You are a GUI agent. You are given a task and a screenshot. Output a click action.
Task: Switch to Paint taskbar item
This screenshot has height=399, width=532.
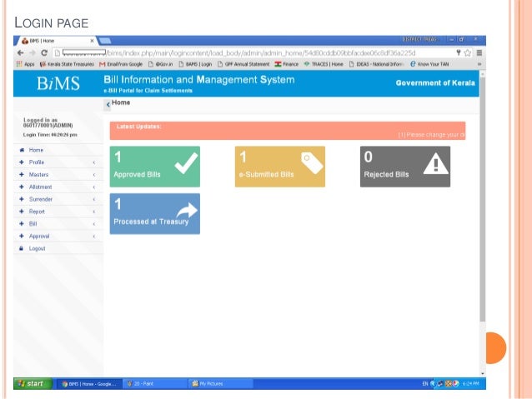tap(154, 384)
